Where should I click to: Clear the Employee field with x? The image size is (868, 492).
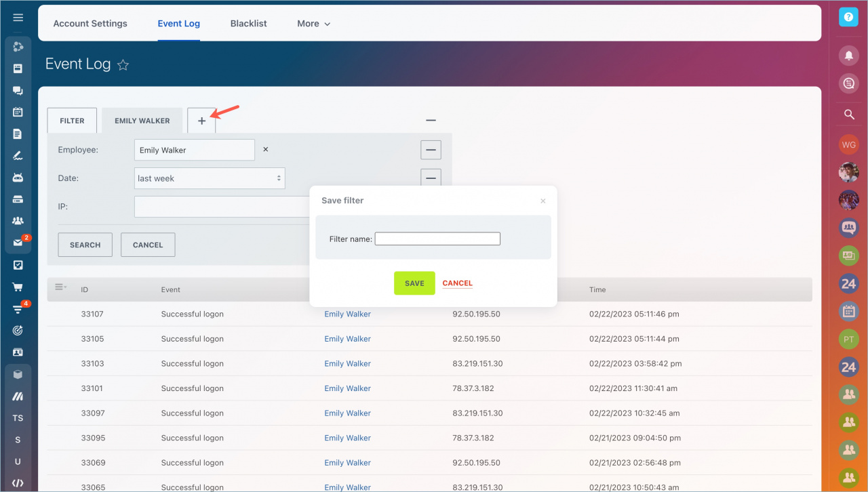266,150
